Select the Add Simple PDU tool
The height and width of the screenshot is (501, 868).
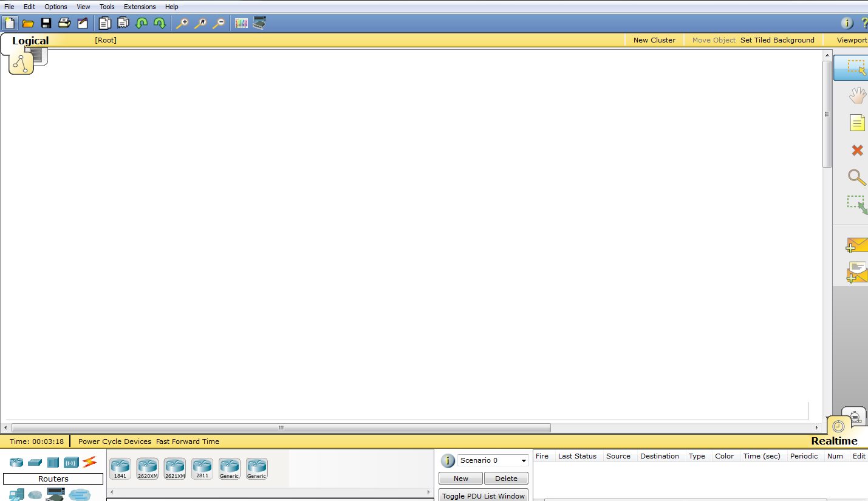coord(856,245)
